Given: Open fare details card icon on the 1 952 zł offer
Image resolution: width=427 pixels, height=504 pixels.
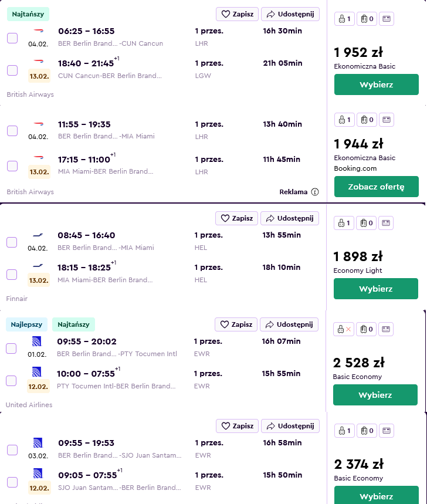Looking at the screenshot, I should 387,19.
